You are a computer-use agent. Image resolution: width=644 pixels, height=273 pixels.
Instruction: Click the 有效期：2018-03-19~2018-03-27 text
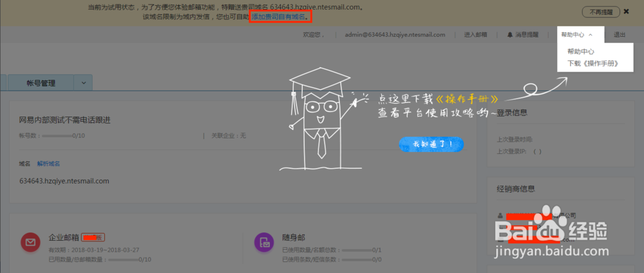click(94, 250)
